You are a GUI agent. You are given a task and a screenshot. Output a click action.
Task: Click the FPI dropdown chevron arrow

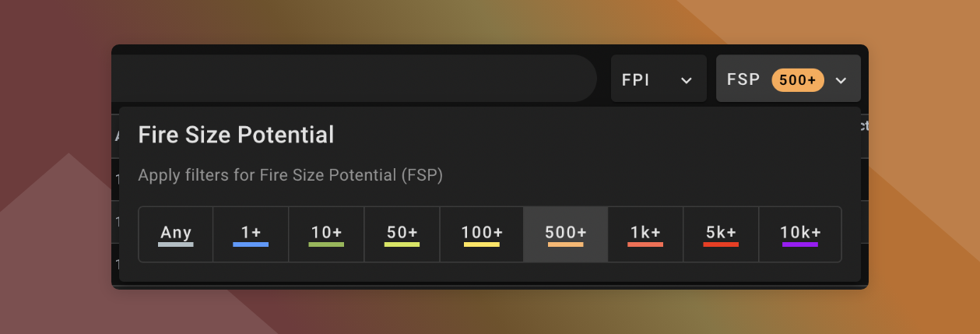[687, 80]
